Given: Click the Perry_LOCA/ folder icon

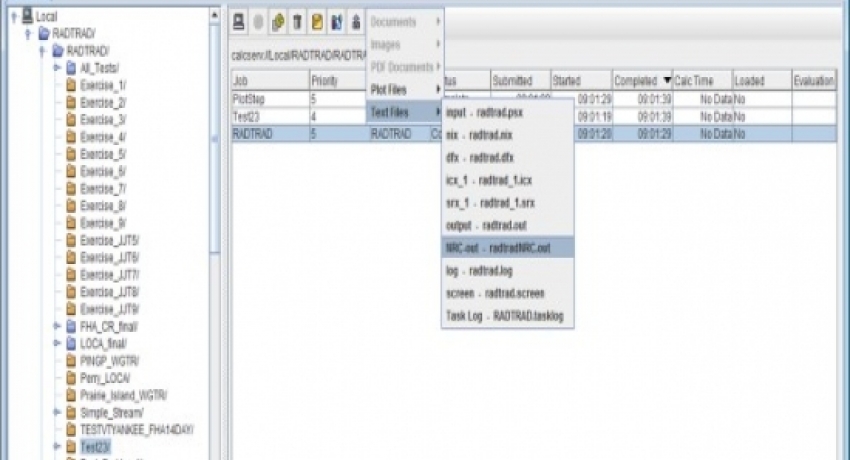Looking at the screenshot, I should (x=71, y=378).
